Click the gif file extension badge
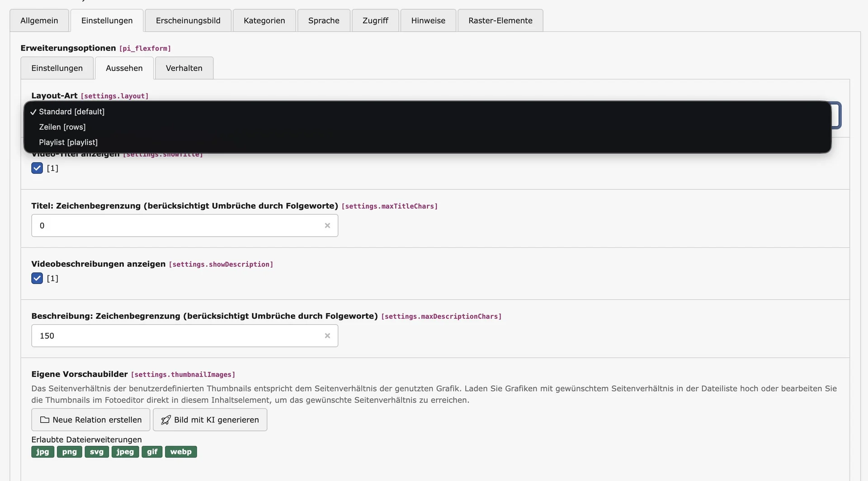This screenshot has height=481, width=868. [152, 452]
